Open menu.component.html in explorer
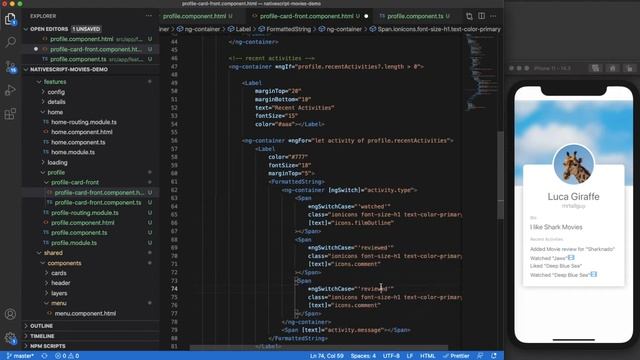 click(85, 313)
